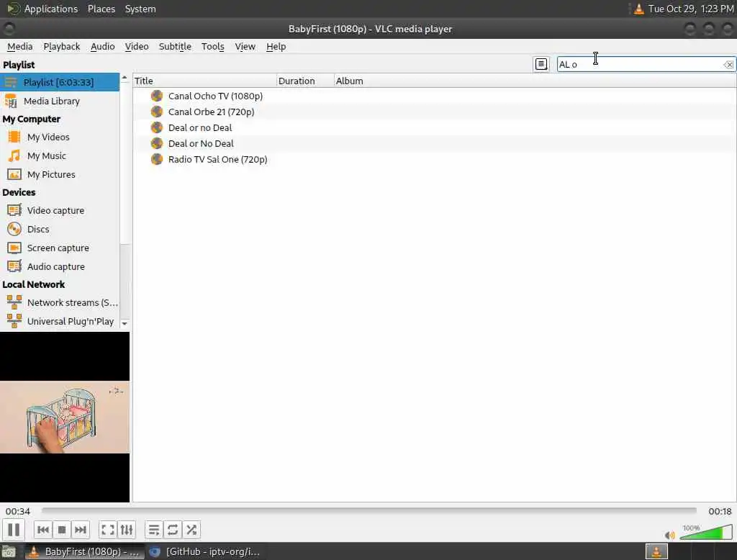This screenshot has width=737, height=560.
Task: Open the Playback menu
Action: point(62,47)
